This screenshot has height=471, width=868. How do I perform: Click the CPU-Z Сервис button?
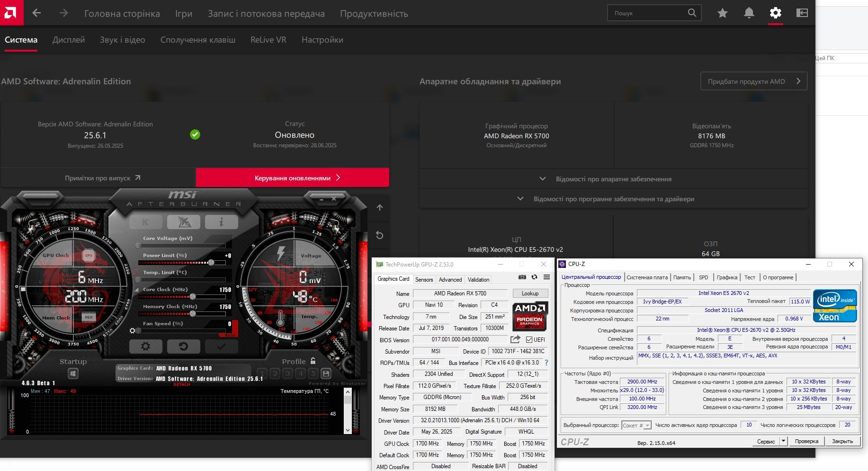766,441
